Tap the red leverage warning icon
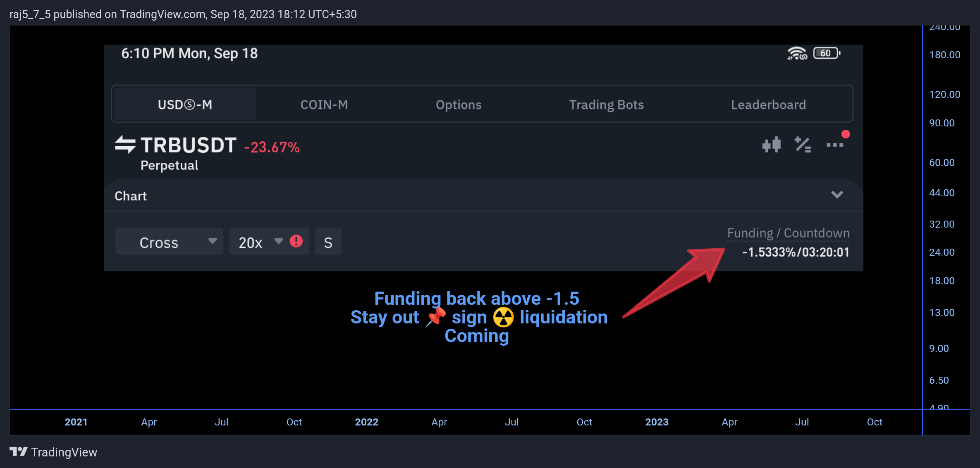The height and width of the screenshot is (468, 980). pyautogui.click(x=296, y=241)
